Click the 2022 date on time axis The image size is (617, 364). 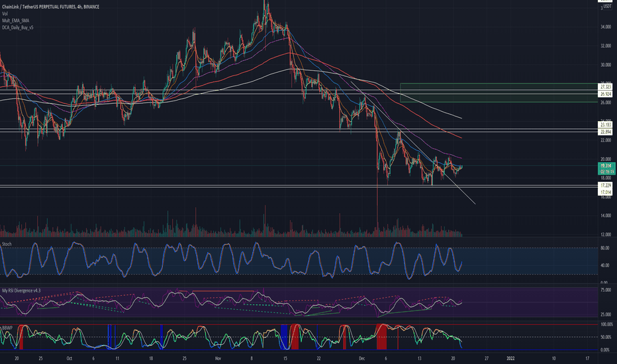tap(510, 359)
